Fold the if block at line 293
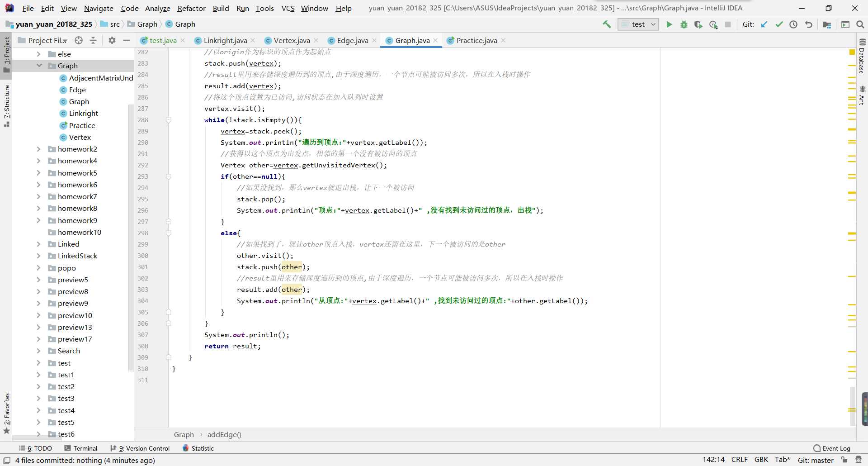Viewport: 868px width, 466px height. [169, 176]
